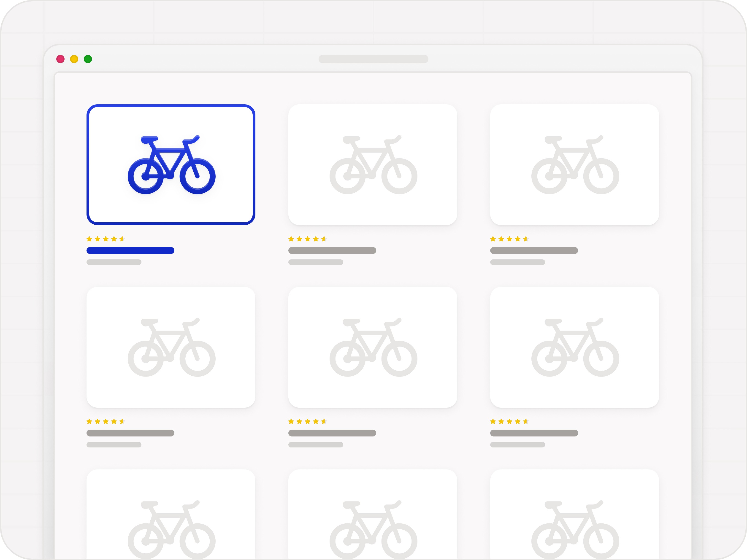Image resolution: width=747 pixels, height=560 pixels.
Task: Open the selected product's blue title link
Action: click(x=130, y=250)
